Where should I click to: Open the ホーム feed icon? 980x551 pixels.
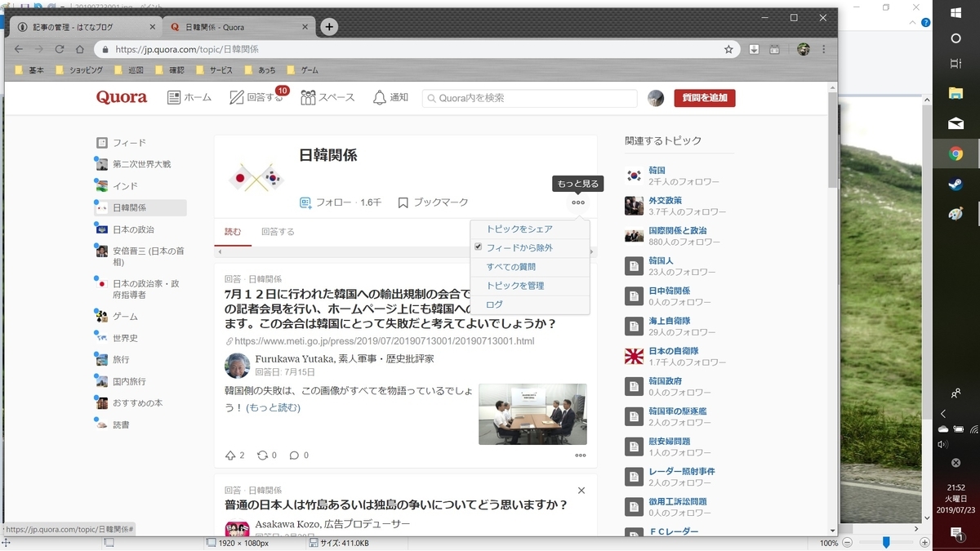pyautogui.click(x=174, y=98)
